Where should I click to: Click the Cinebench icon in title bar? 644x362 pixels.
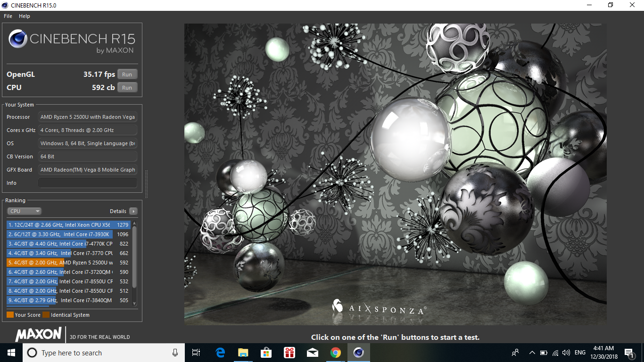[5, 5]
